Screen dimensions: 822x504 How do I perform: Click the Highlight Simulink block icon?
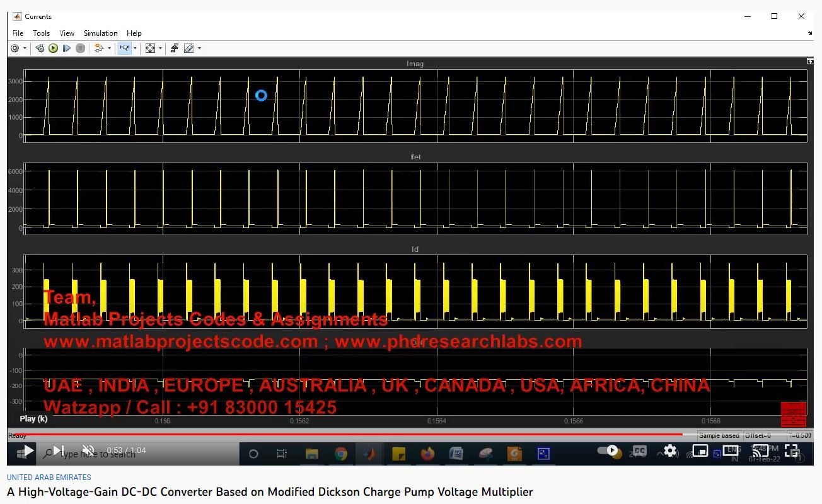(x=174, y=49)
